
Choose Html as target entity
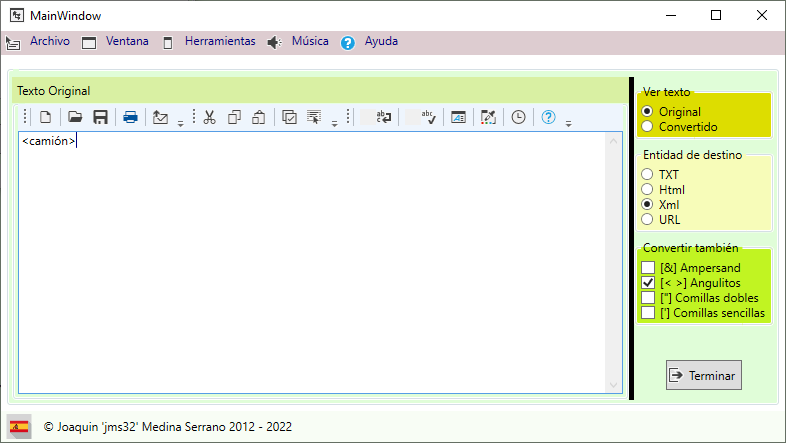pos(648,189)
